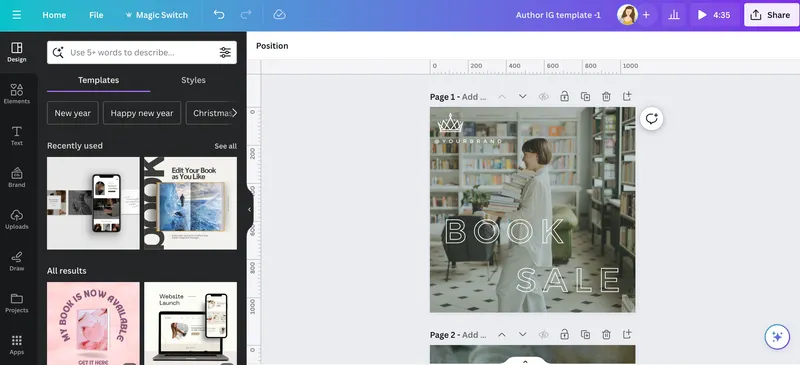Lock Page 2
The width and height of the screenshot is (800, 365).
564,334
